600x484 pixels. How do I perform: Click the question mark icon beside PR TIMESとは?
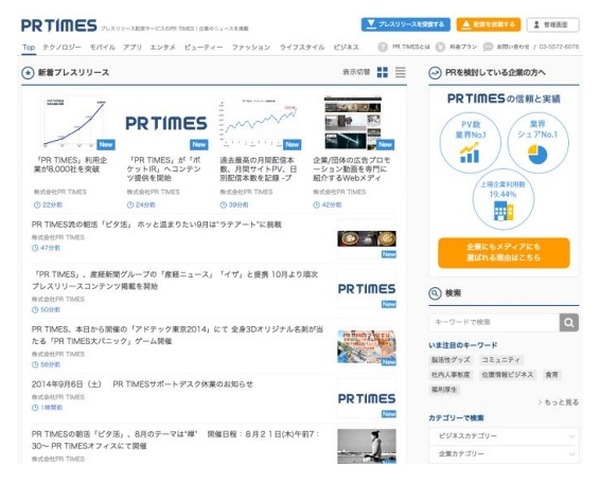(x=383, y=47)
